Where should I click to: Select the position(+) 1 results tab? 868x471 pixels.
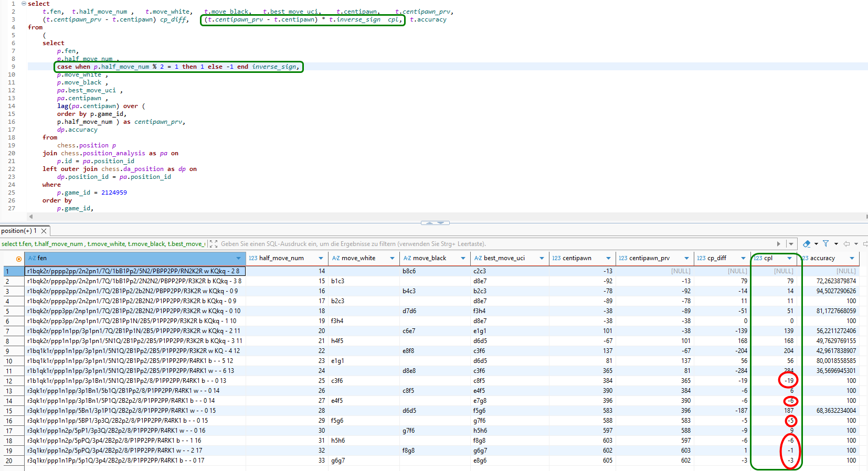coord(19,231)
